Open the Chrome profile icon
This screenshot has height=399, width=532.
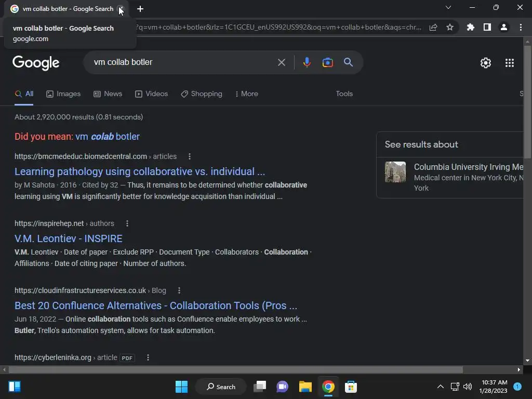(x=504, y=27)
